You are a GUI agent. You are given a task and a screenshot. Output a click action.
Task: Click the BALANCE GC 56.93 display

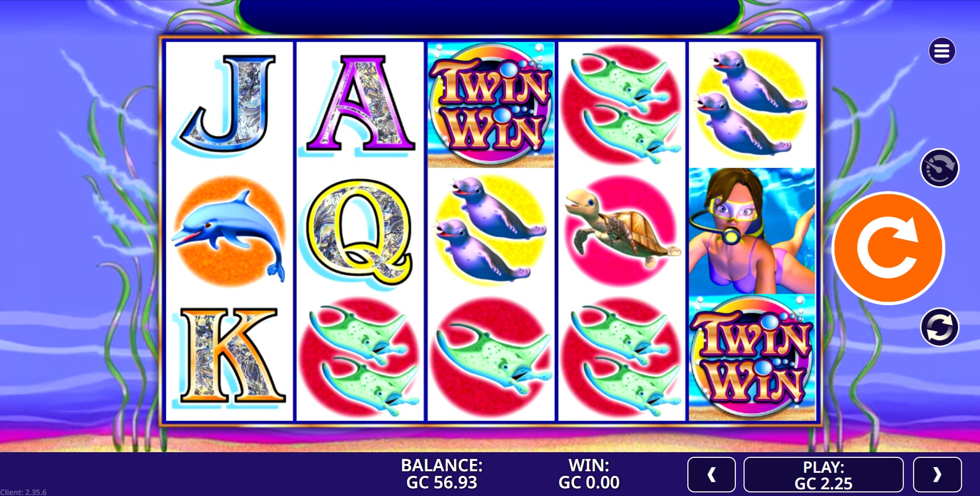point(442,474)
